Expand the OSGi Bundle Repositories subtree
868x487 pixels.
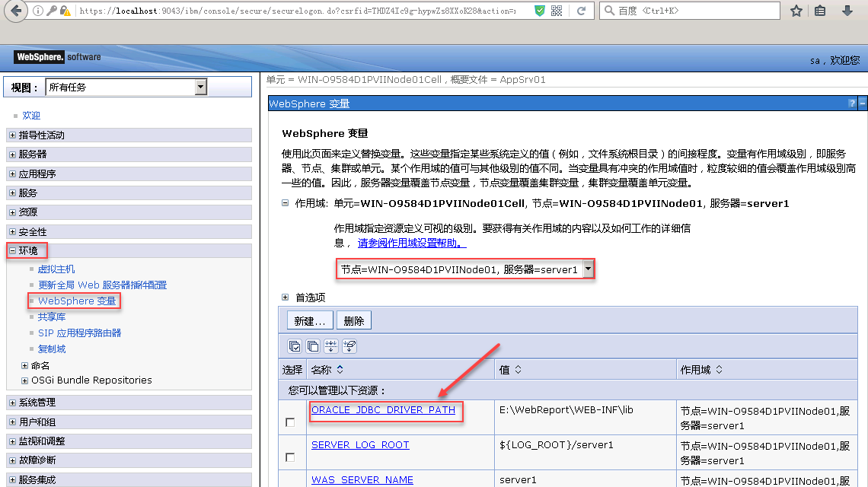click(x=24, y=380)
